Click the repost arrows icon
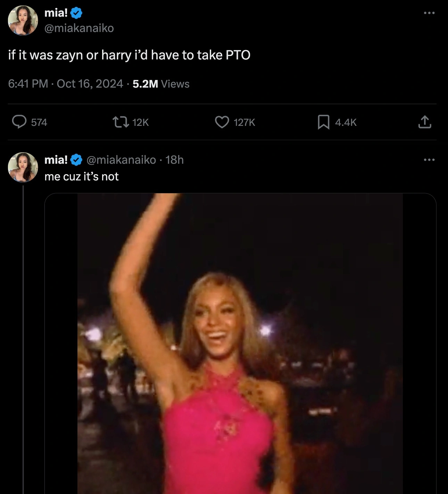Screen dimensions: 448x494 (121, 122)
